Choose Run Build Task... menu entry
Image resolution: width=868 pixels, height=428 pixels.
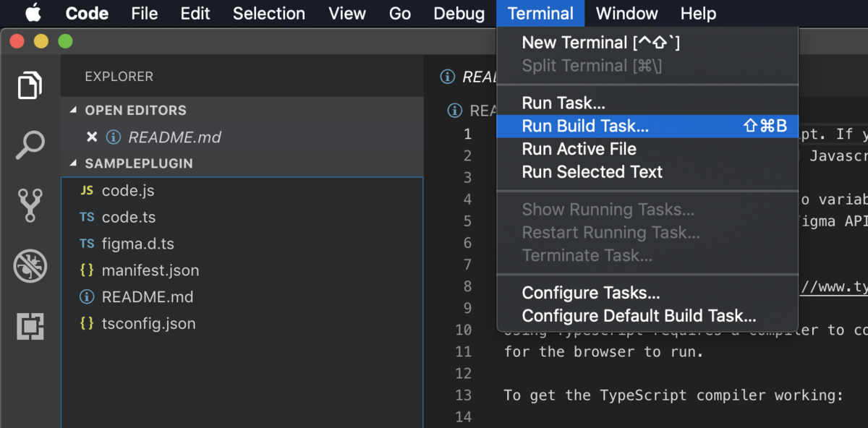point(647,126)
